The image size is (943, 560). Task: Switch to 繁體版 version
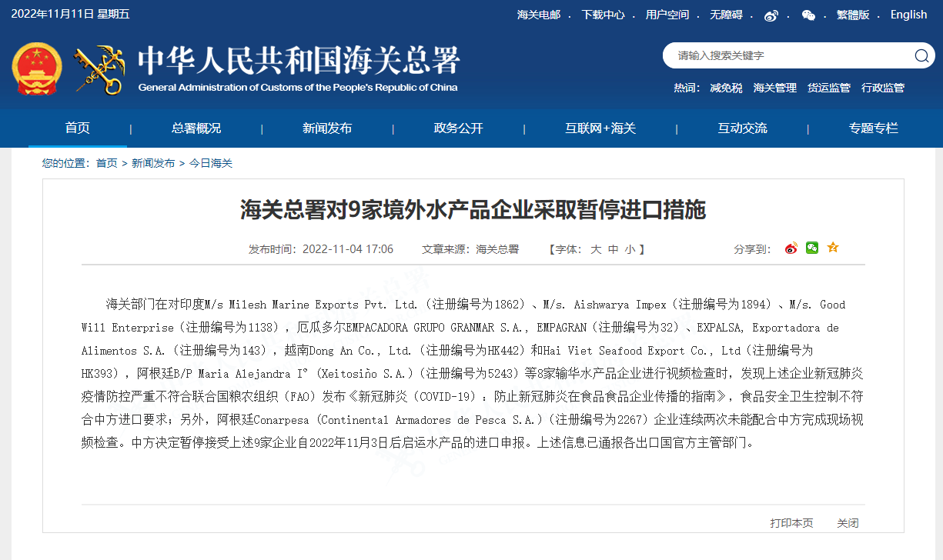[853, 15]
